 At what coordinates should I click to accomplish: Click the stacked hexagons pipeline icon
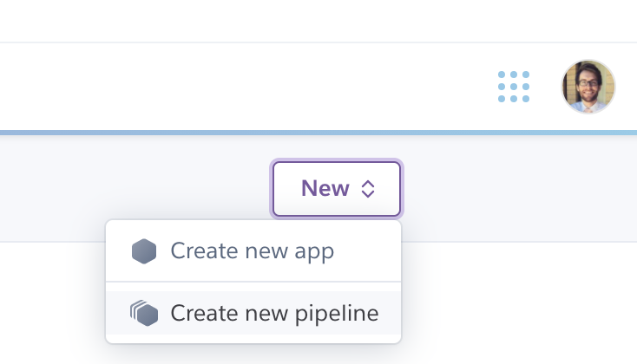tap(144, 313)
